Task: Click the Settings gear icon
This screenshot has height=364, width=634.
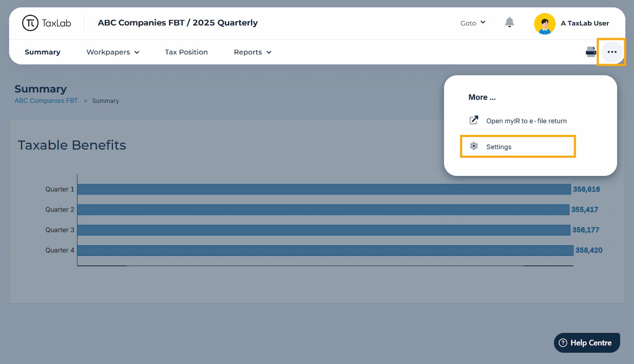Action: tap(474, 146)
